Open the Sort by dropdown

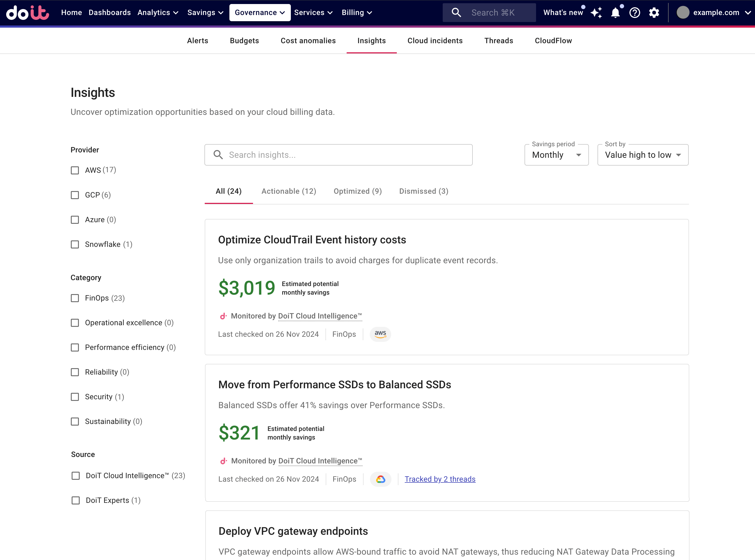coord(643,155)
